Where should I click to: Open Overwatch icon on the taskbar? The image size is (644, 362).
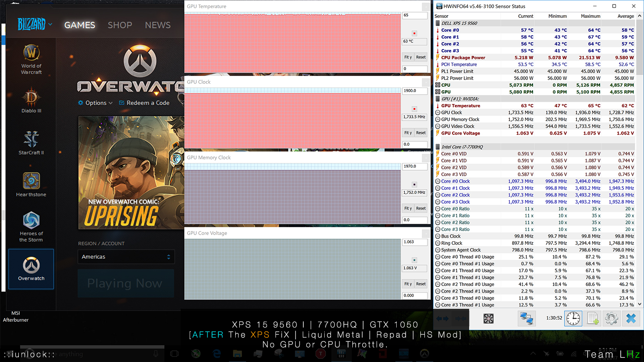click(424, 354)
